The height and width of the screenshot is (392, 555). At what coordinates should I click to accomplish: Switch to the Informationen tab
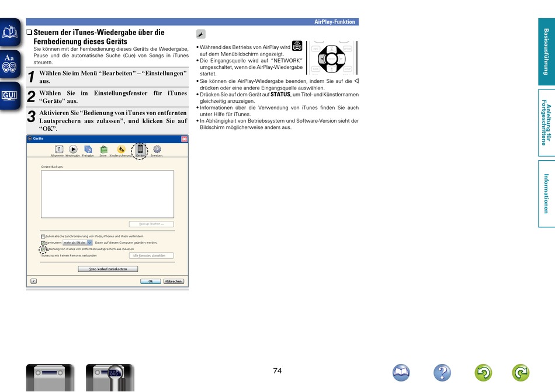(x=546, y=193)
